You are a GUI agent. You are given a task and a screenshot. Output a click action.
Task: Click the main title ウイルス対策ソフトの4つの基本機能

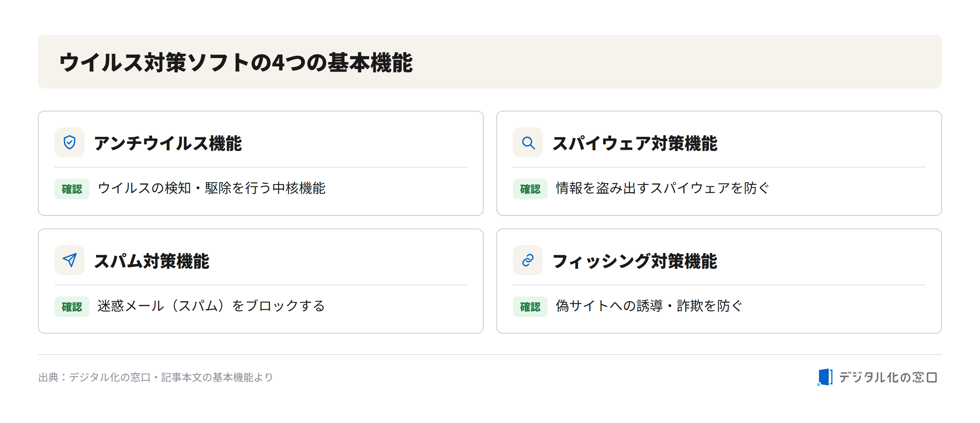coord(236,62)
